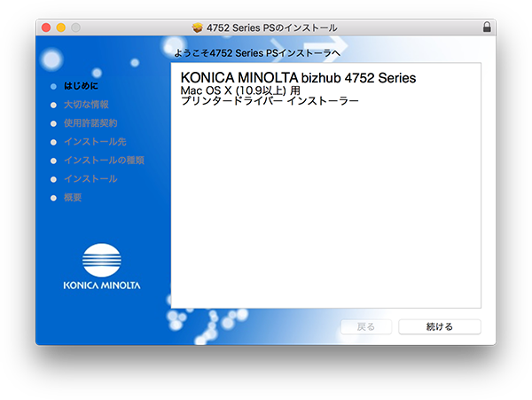
Task: Click the KONICA MINOLTA bizhub 4752 Series heading
Action: coord(298,78)
